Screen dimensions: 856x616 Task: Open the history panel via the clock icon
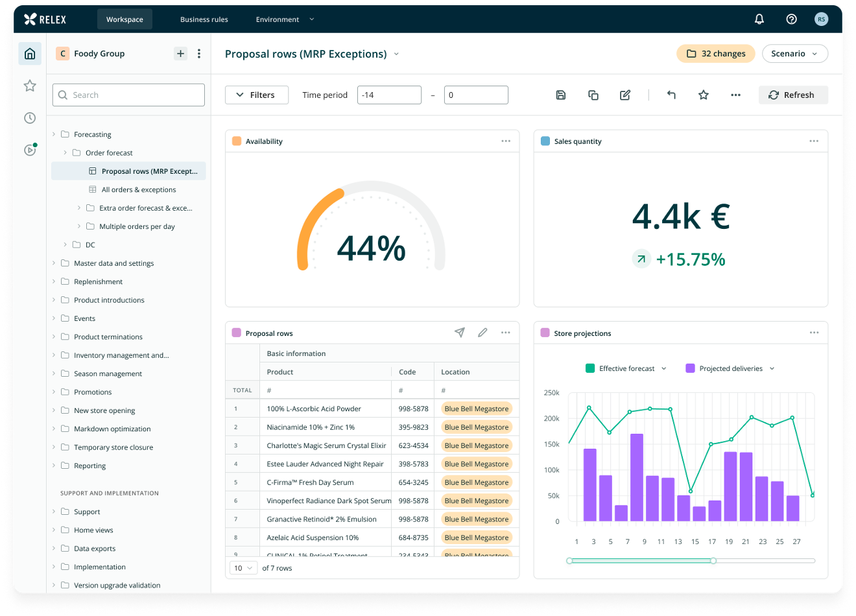click(30, 117)
